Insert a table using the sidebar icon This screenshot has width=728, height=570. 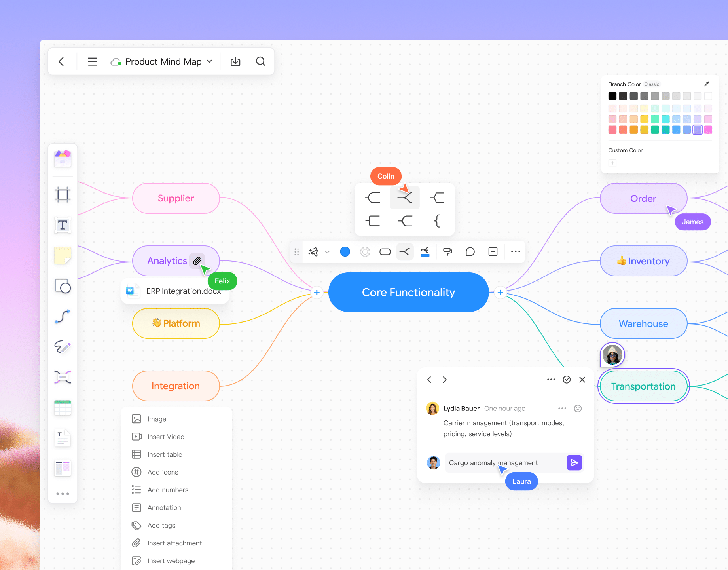(x=63, y=407)
